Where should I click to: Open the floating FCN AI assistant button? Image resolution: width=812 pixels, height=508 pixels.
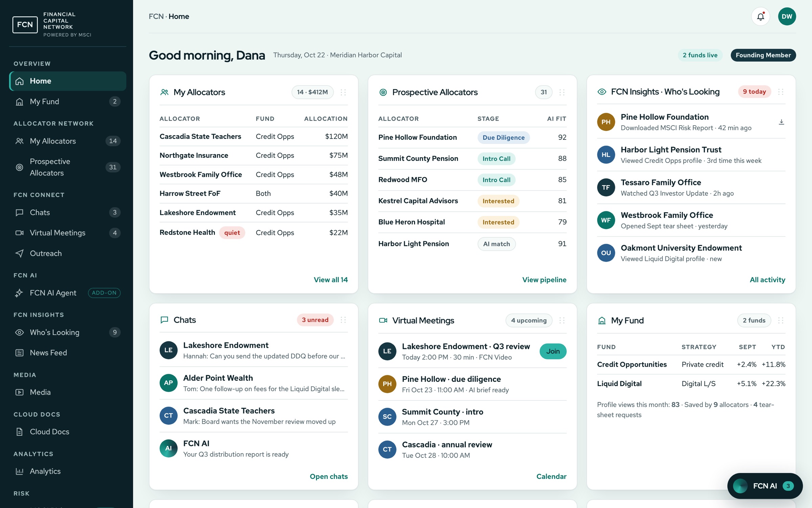tap(765, 486)
